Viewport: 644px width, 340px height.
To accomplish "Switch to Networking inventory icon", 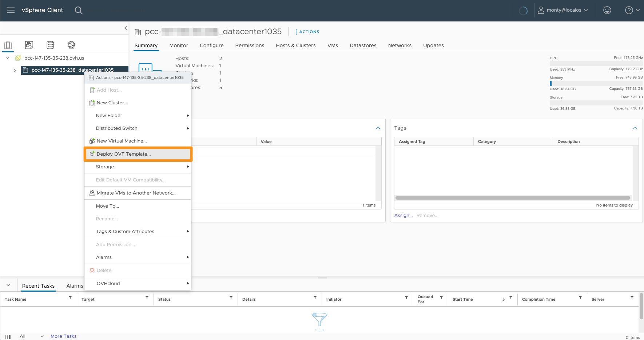I will (71, 45).
